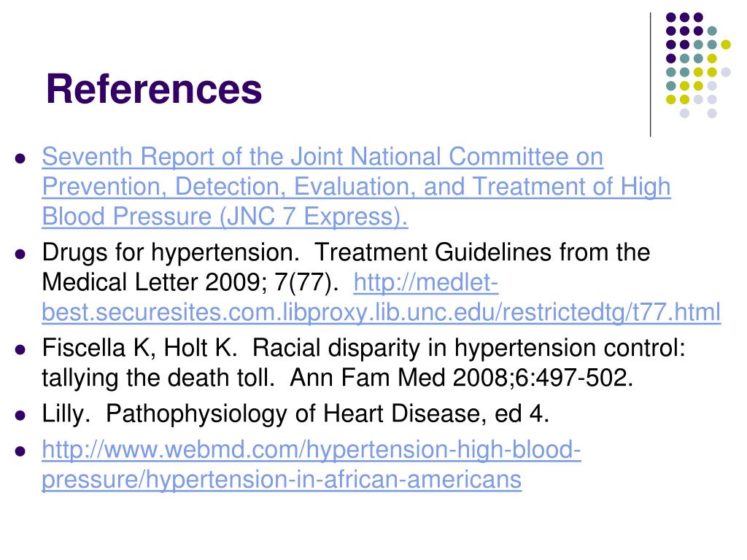This screenshot has height=560, width=747.
Task: Click the bullet beside the WebMD link
Action: pyautogui.click(x=21, y=451)
